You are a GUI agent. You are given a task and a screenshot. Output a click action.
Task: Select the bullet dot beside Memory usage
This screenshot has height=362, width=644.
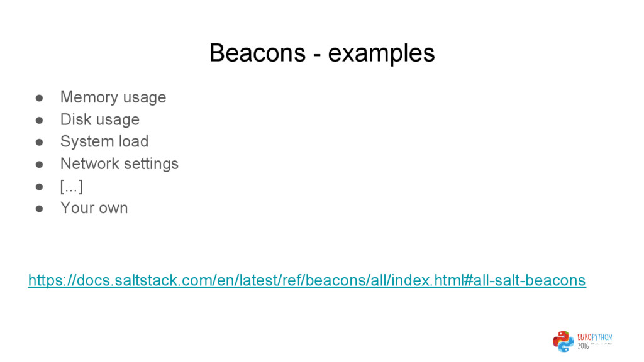pos(40,98)
